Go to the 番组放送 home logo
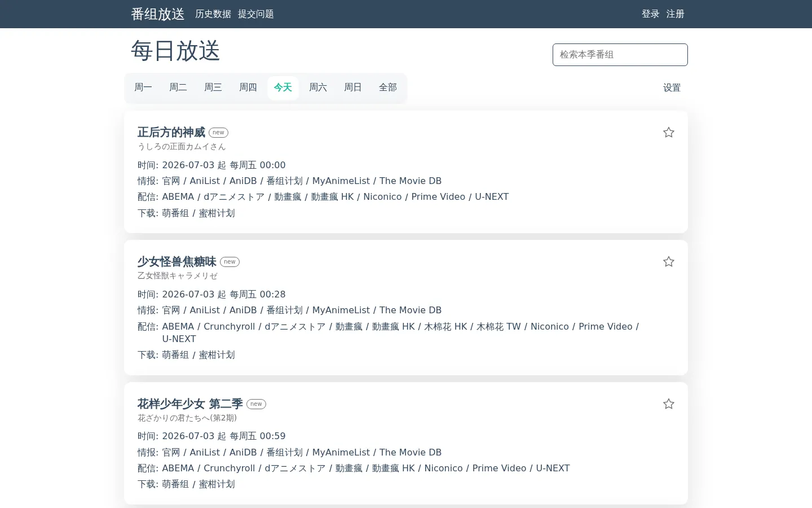 (158, 14)
